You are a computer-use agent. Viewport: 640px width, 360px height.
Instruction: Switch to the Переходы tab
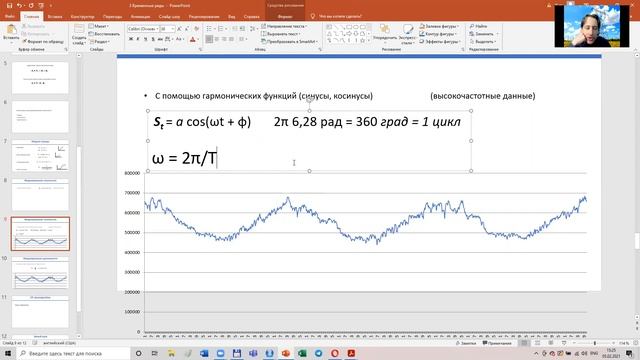(x=112, y=17)
